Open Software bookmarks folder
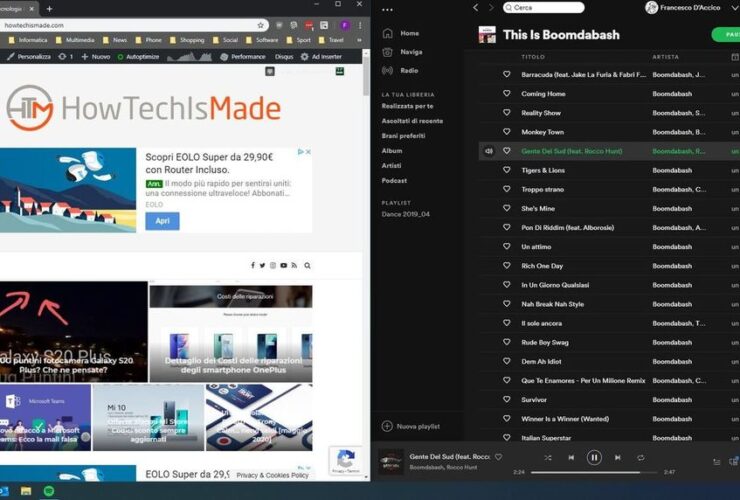 [x=262, y=40]
